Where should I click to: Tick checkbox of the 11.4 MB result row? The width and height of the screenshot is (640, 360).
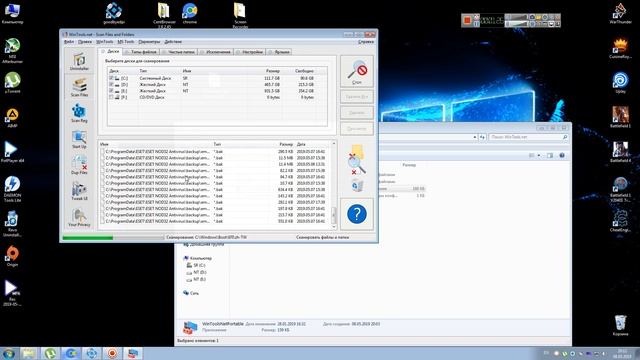tap(102, 164)
